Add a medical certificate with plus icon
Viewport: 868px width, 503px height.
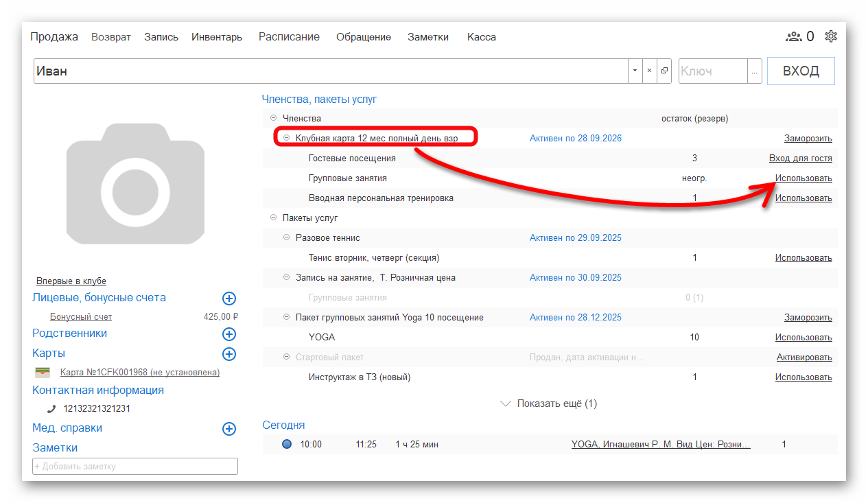pos(229,429)
